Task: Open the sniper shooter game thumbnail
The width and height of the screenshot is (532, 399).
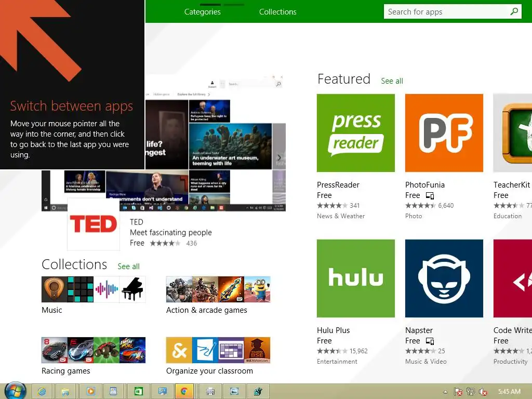Action: (x=179, y=289)
